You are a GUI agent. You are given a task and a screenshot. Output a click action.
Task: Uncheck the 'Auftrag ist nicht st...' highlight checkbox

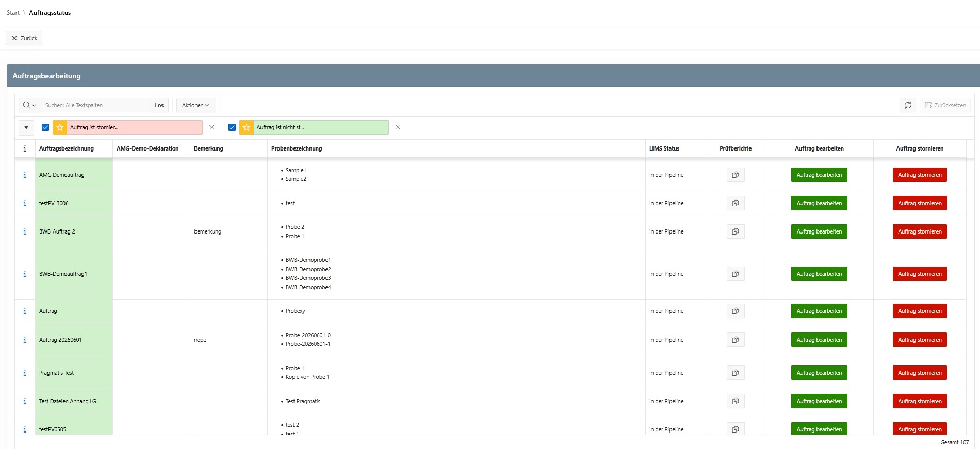point(232,127)
